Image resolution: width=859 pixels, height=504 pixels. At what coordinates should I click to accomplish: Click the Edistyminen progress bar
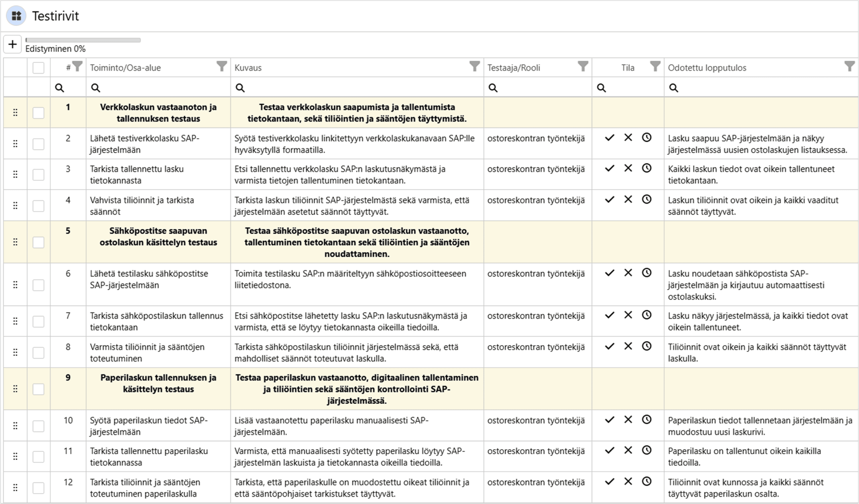(83, 40)
